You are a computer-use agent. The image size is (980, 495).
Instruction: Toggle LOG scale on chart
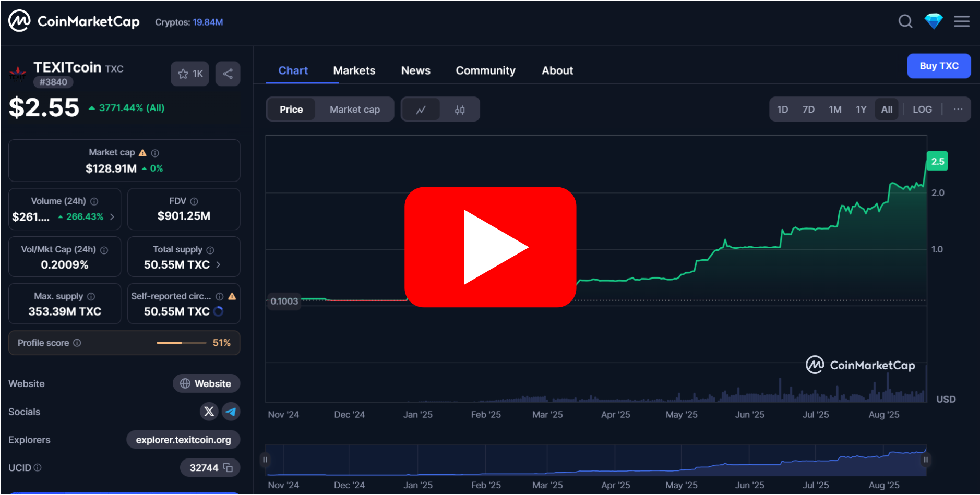pos(922,110)
